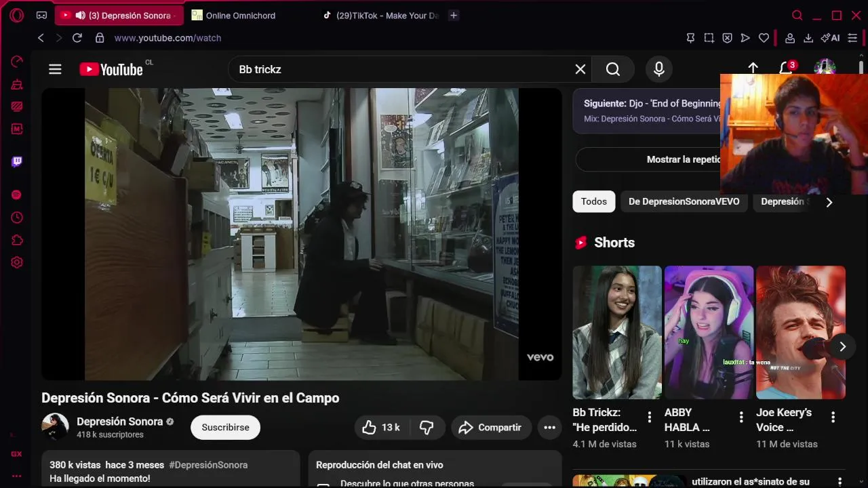Open GX Corner gamepad icon
This screenshot has height=488, width=868.
(41, 15)
